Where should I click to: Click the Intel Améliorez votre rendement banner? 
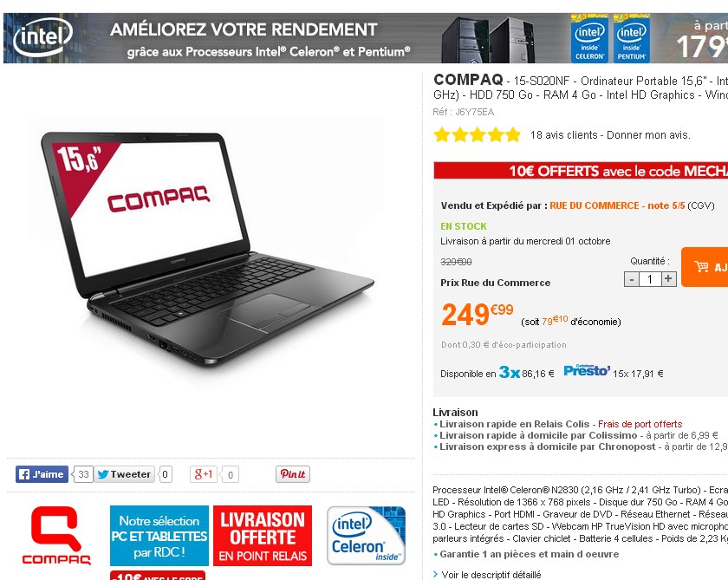[x=366, y=38]
